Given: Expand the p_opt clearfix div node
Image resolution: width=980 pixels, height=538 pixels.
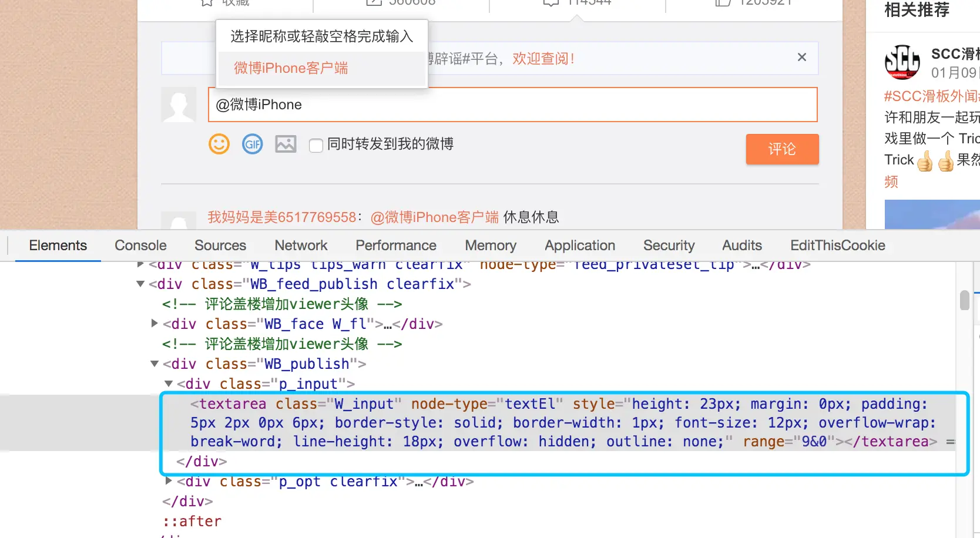Looking at the screenshot, I should pyautogui.click(x=169, y=481).
